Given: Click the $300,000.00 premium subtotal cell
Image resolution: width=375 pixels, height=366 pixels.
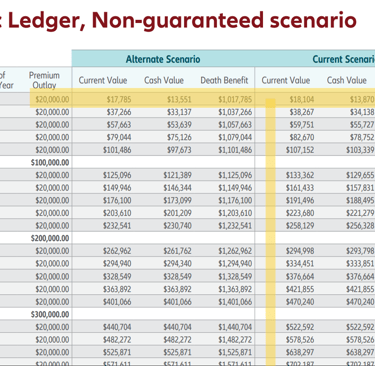Looking at the screenshot, I should [x=50, y=314].
